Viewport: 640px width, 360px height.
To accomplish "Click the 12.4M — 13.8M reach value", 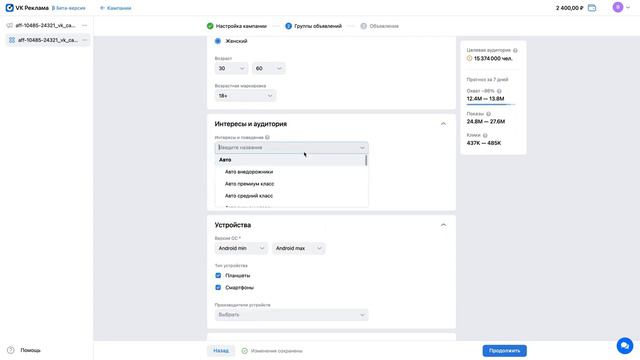I will [485, 98].
